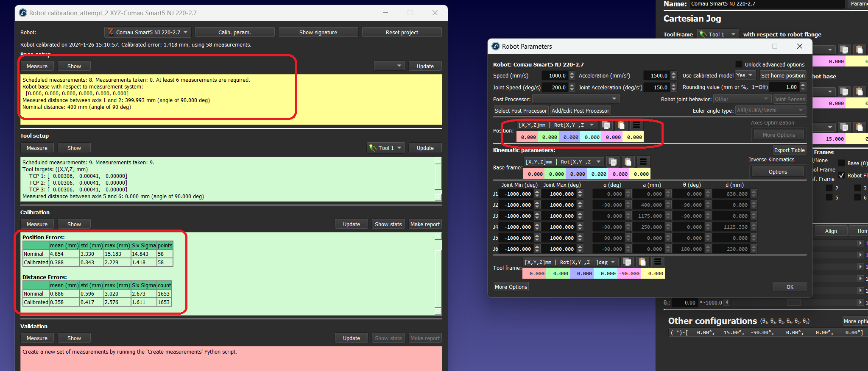Click Calib. param. button

(234, 32)
